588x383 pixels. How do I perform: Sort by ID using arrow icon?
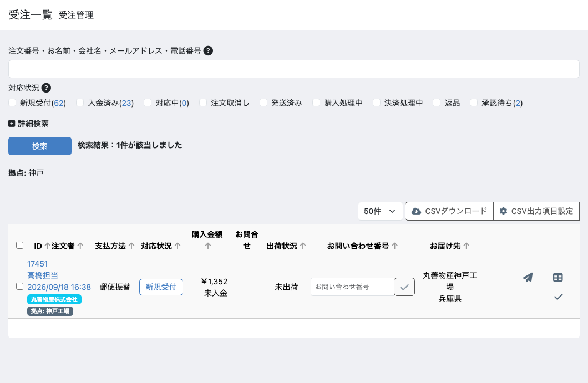pyautogui.click(x=47, y=246)
